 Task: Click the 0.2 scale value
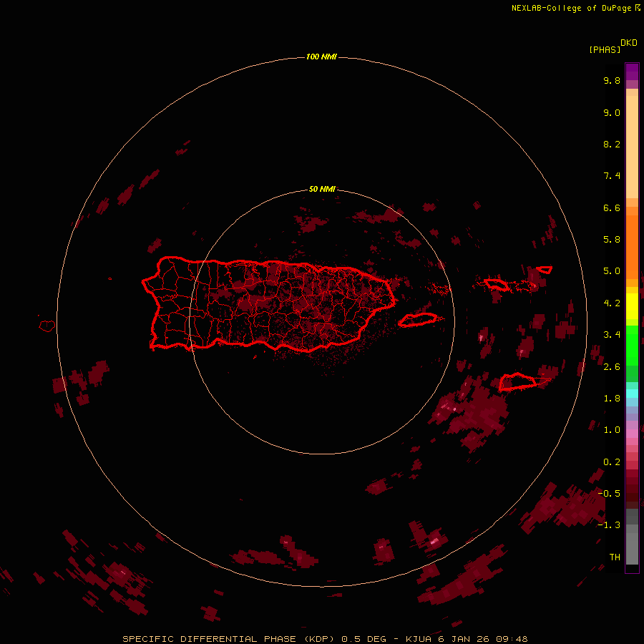click(x=612, y=462)
